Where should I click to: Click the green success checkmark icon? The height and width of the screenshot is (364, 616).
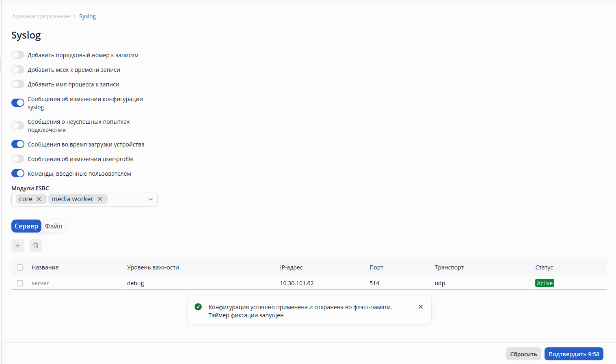(198, 307)
